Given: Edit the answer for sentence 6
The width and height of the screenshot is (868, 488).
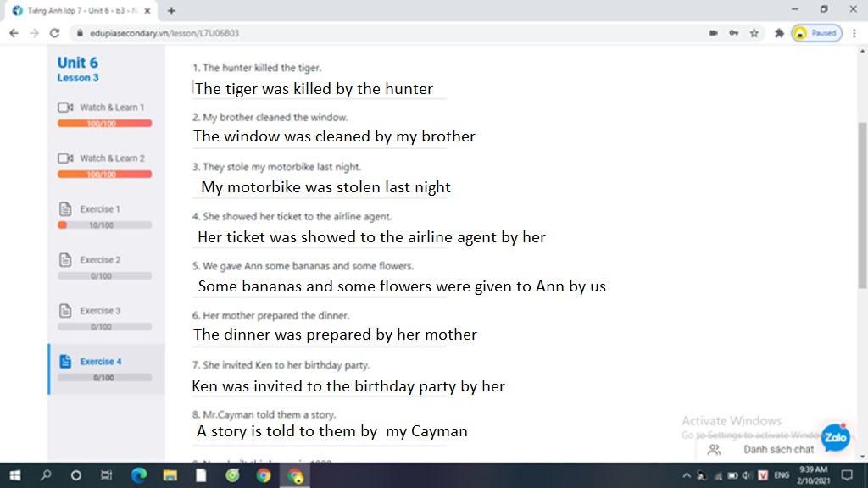Looking at the screenshot, I should click(x=319, y=335).
